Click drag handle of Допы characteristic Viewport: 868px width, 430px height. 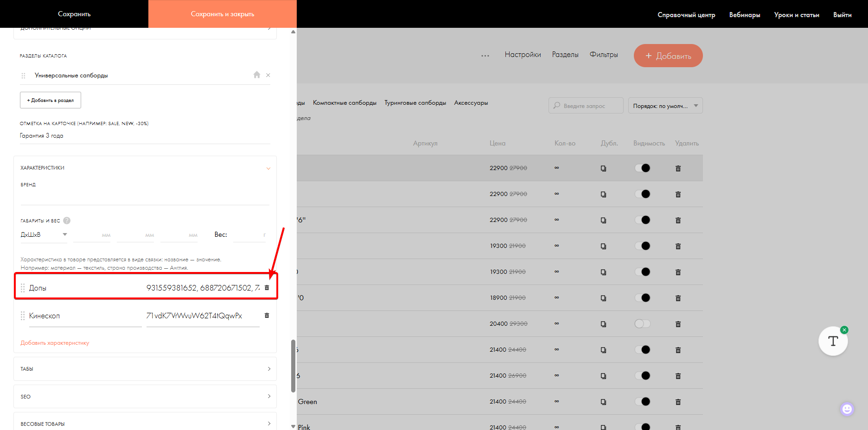pos(23,288)
